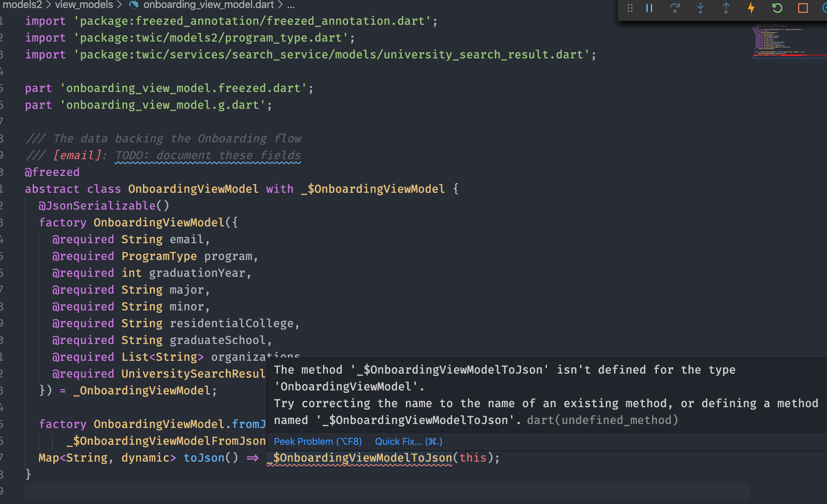Click 'onboarding_view_model.freezed.dart' part path
827x504 pixels.
pos(183,88)
